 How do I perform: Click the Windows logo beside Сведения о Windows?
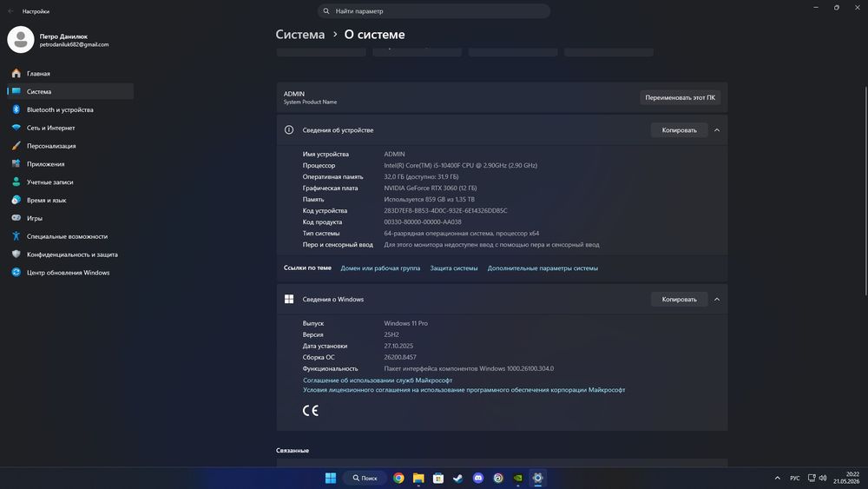click(x=289, y=299)
